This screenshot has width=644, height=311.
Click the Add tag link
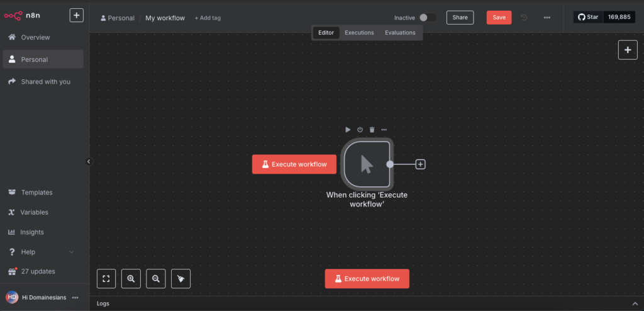(208, 18)
